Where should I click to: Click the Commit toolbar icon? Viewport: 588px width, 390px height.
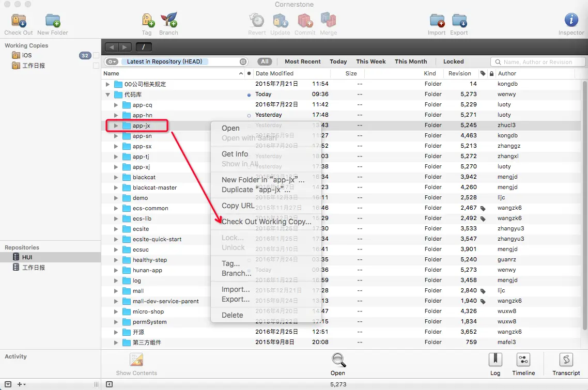[305, 20]
